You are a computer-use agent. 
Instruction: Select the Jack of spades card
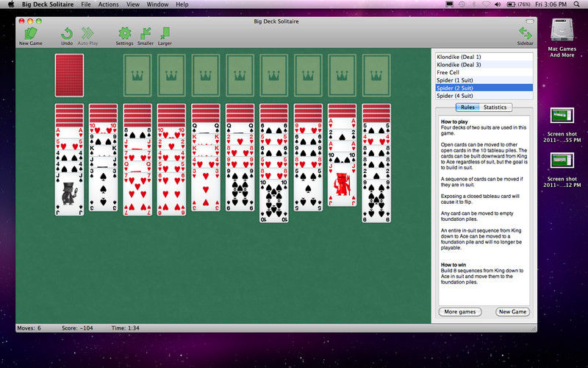(69, 194)
